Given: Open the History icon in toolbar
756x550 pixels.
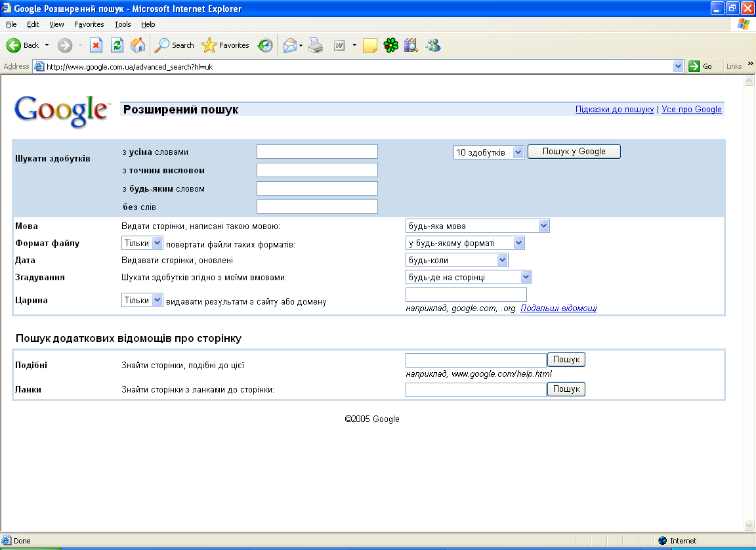Looking at the screenshot, I should [x=265, y=45].
